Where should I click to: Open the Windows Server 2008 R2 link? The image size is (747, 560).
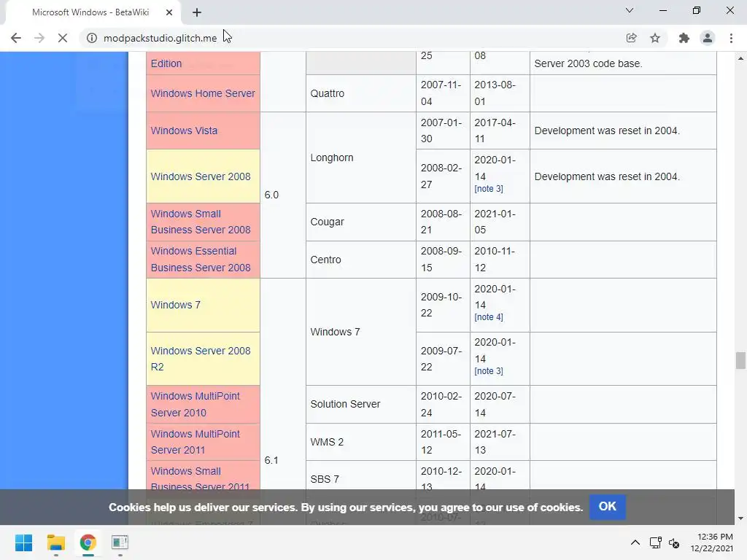[201, 359]
